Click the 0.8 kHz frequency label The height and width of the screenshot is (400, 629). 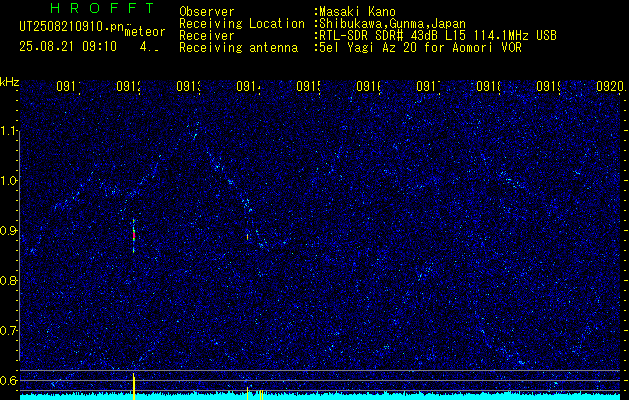coord(8,280)
